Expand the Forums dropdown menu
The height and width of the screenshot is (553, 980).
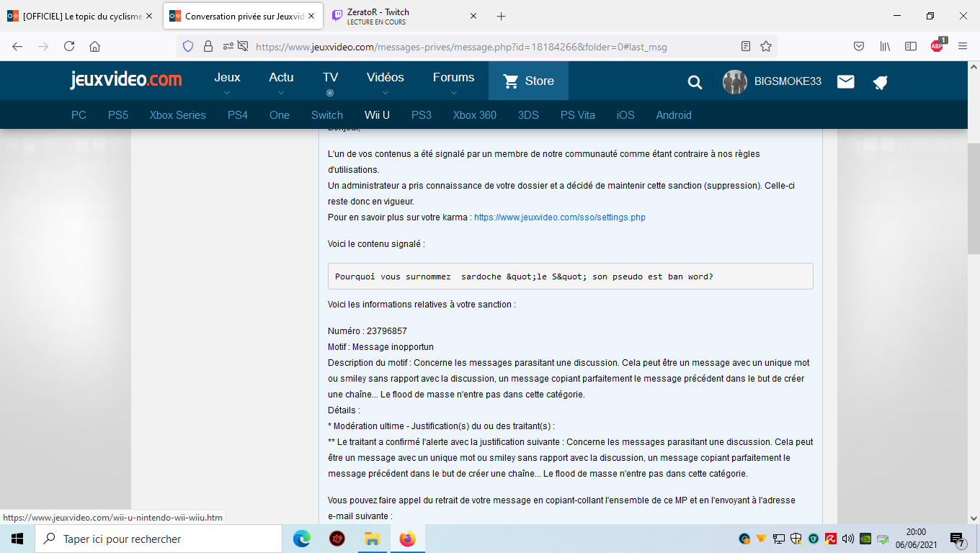tap(453, 82)
